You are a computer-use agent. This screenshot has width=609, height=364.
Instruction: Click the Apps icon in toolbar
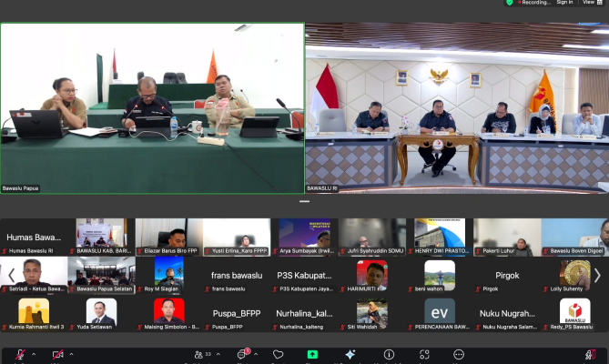tap(426, 355)
